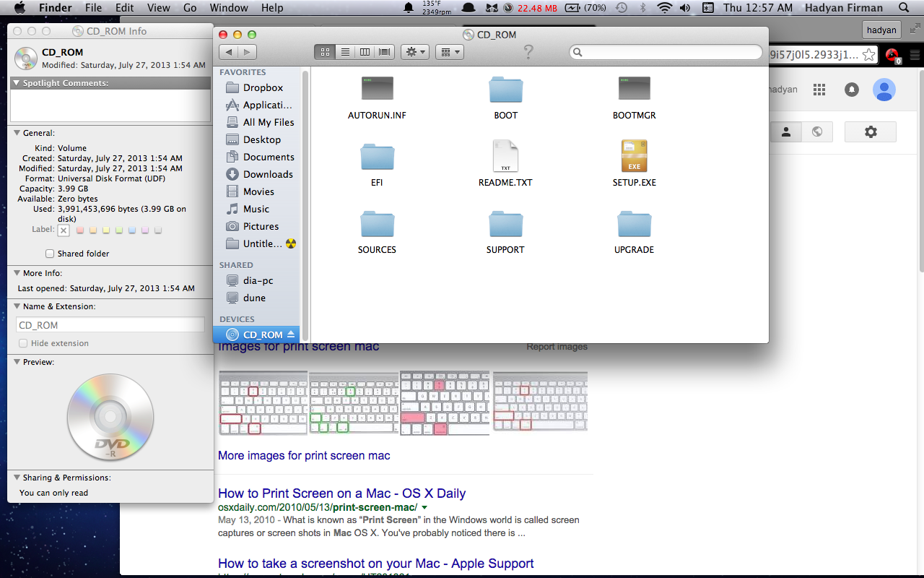The height and width of the screenshot is (578, 924).
Task: Open the SETUP.EXE file icon
Action: tap(634, 156)
